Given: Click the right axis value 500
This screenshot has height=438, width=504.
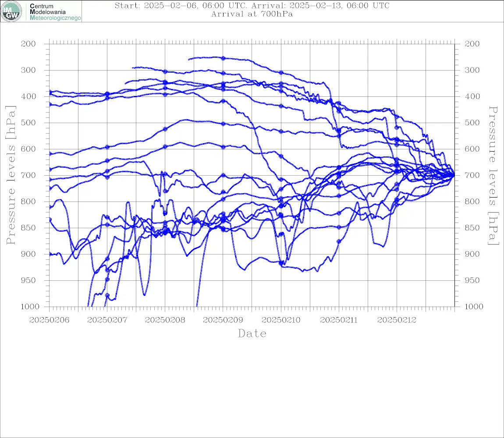Looking at the screenshot, I should click(x=472, y=123).
